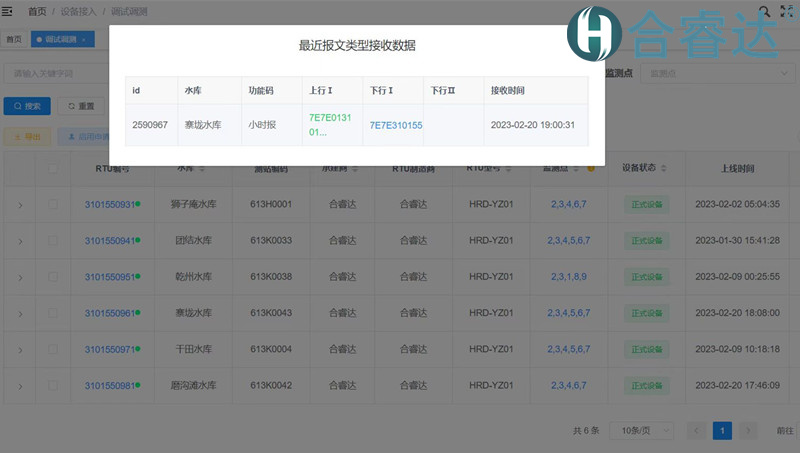Close the 调试观测 tab with its x icon
Viewport: 800px width, 453px height.
[85, 39]
